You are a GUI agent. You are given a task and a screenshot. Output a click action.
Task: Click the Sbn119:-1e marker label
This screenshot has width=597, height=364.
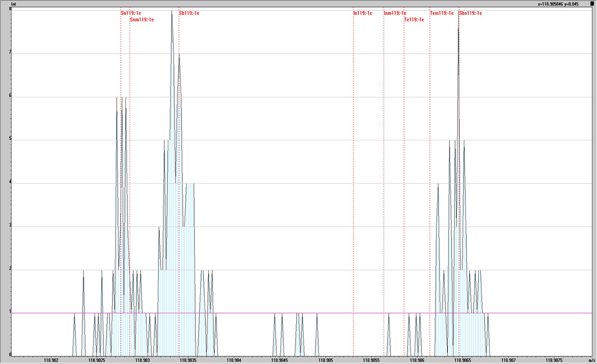point(470,13)
